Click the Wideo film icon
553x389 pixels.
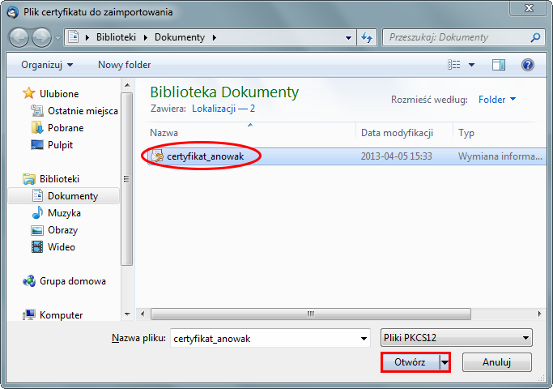click(x=37, y=247)
